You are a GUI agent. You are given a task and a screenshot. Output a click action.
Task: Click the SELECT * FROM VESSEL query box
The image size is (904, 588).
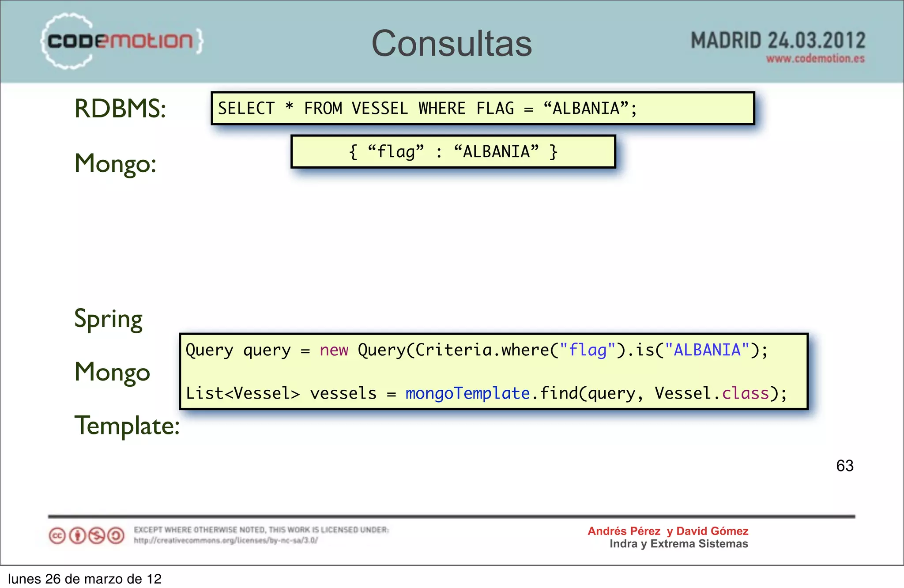click(483, 108)
